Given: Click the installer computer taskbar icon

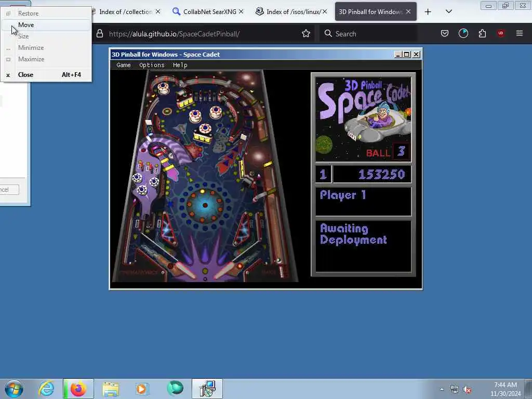Looking at the screenshot, I should tap(207, 389).
